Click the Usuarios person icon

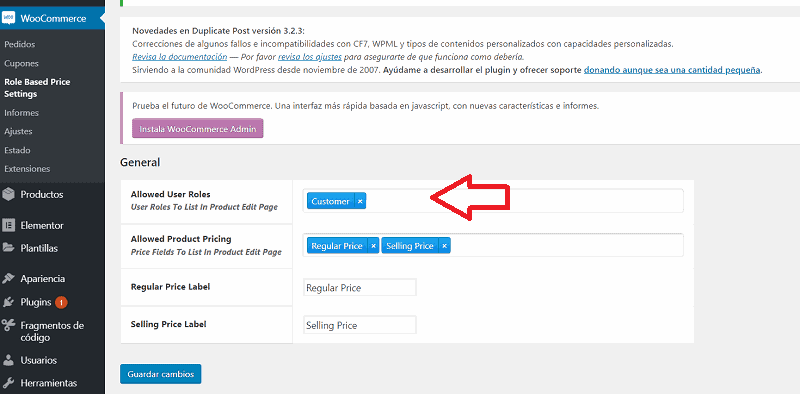click(8, 360)
